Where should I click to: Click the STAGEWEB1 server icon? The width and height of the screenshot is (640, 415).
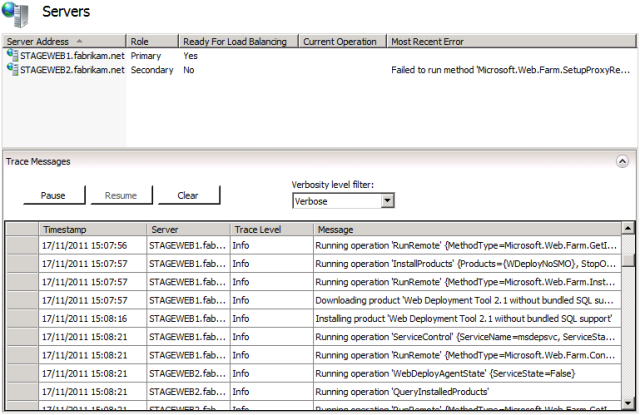coord(12,56)
